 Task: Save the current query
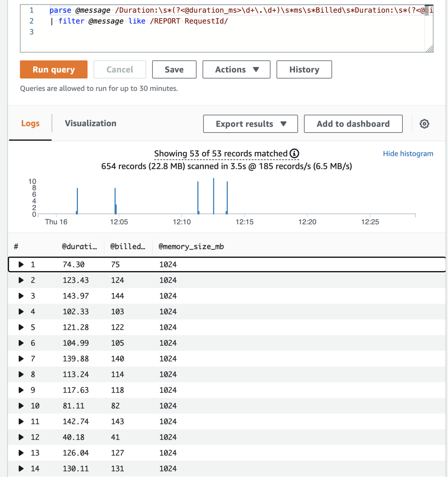[x=174, y=69]
